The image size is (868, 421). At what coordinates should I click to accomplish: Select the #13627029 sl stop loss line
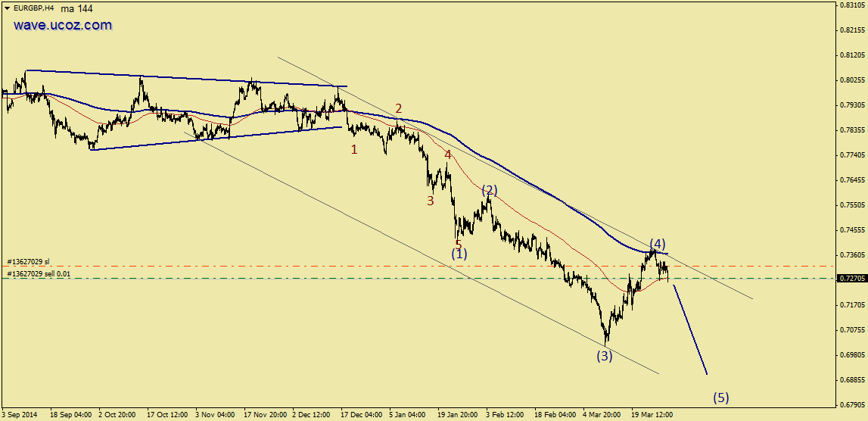[29, 261]
